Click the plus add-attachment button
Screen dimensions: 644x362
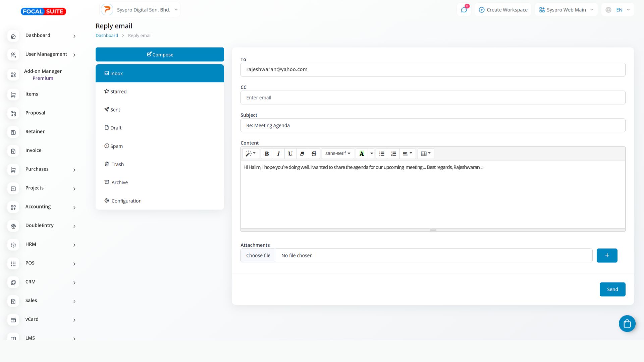click(607, 255)
